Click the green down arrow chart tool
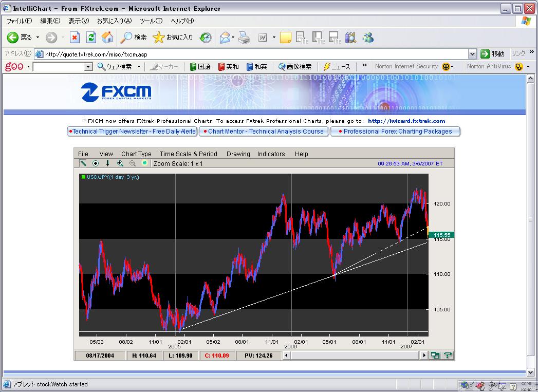This screenshot has height=392, width=538. point(107,163)
